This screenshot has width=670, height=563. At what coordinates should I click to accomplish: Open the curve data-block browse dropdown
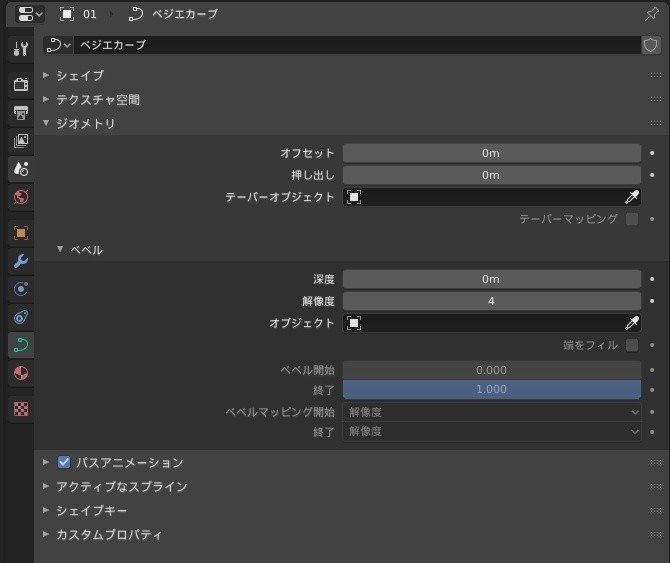[59, 45]
